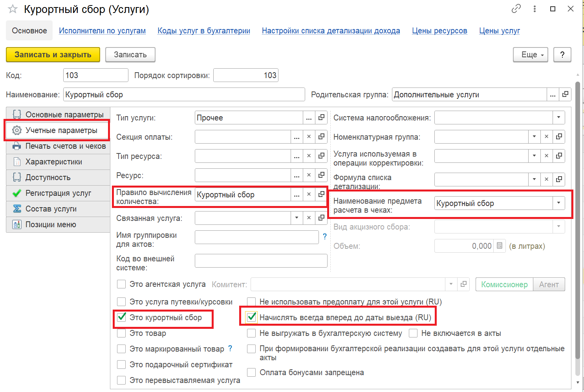Expand the Система налогообложения dropdown

pos(559,117)
